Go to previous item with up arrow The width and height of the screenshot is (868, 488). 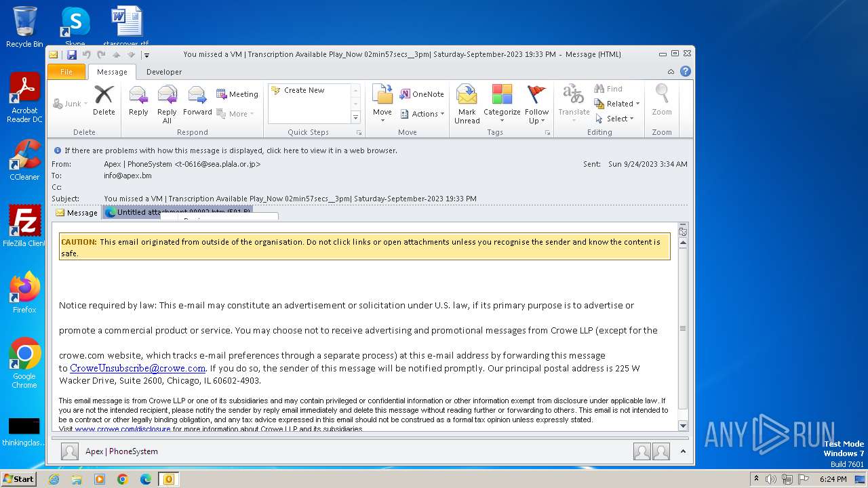point(116,55)
